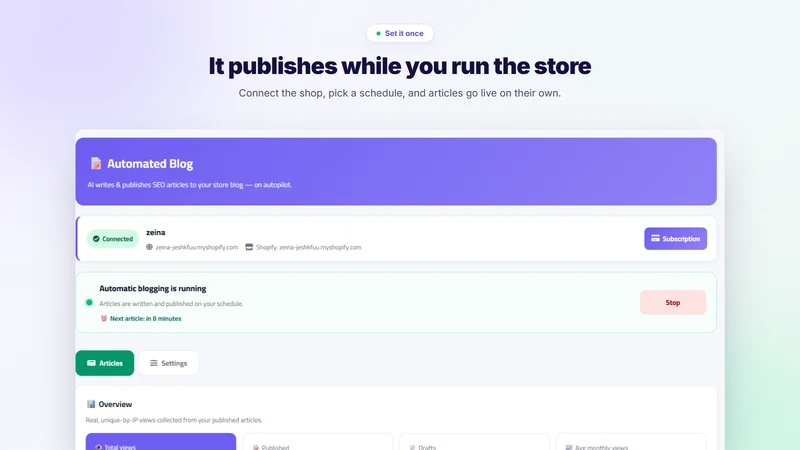
Task: Click the green running status dot
Action: click(89, 303)
